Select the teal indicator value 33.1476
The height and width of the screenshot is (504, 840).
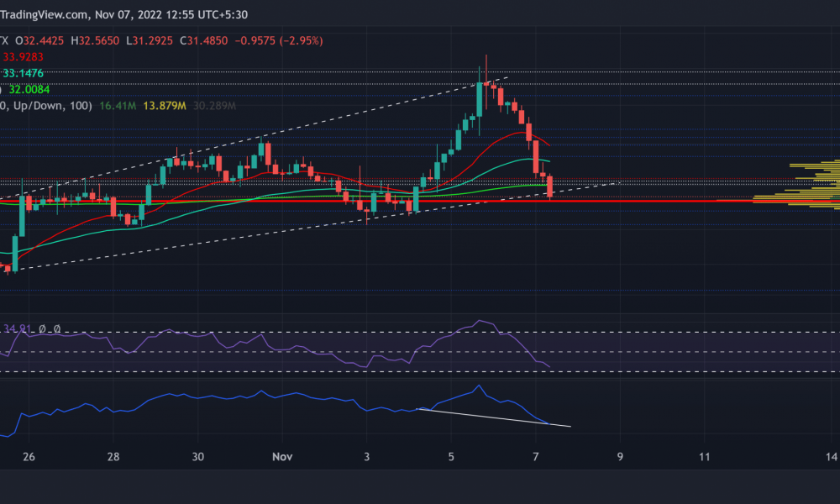(23, 73)
